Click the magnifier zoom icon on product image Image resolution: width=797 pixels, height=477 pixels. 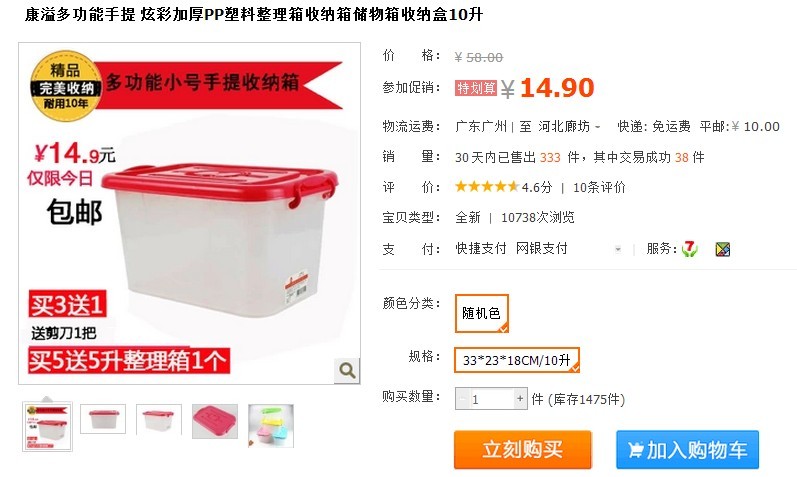pyautogui.click(x=347, y=370)
